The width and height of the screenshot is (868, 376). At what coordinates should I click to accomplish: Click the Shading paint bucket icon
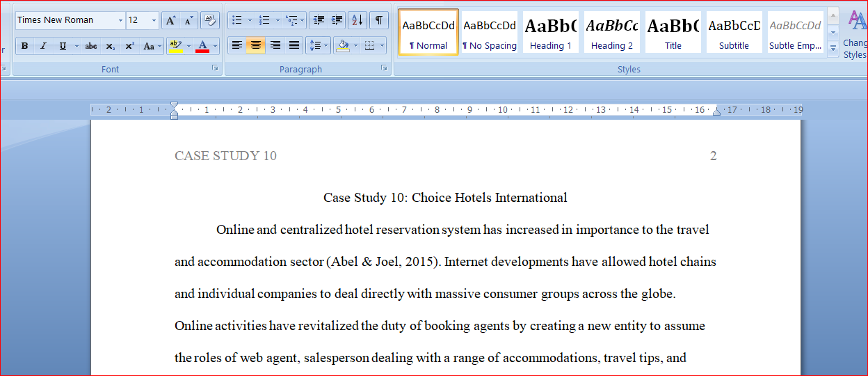pos(342,46)
